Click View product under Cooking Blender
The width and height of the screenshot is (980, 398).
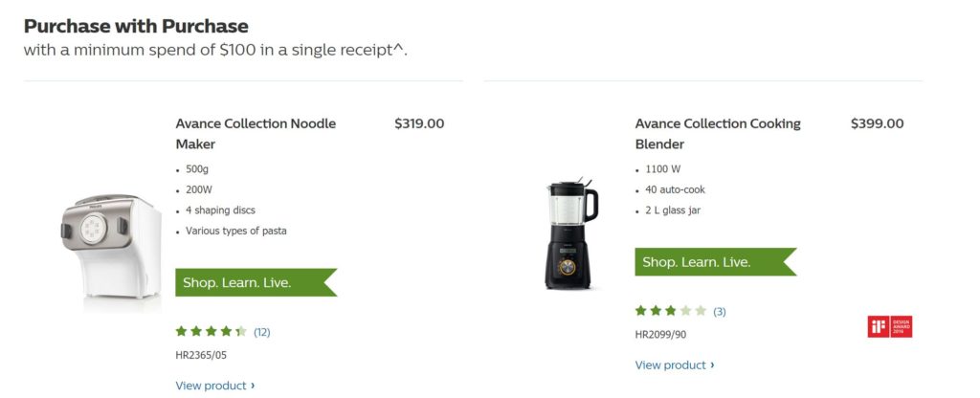click(674, 365)
